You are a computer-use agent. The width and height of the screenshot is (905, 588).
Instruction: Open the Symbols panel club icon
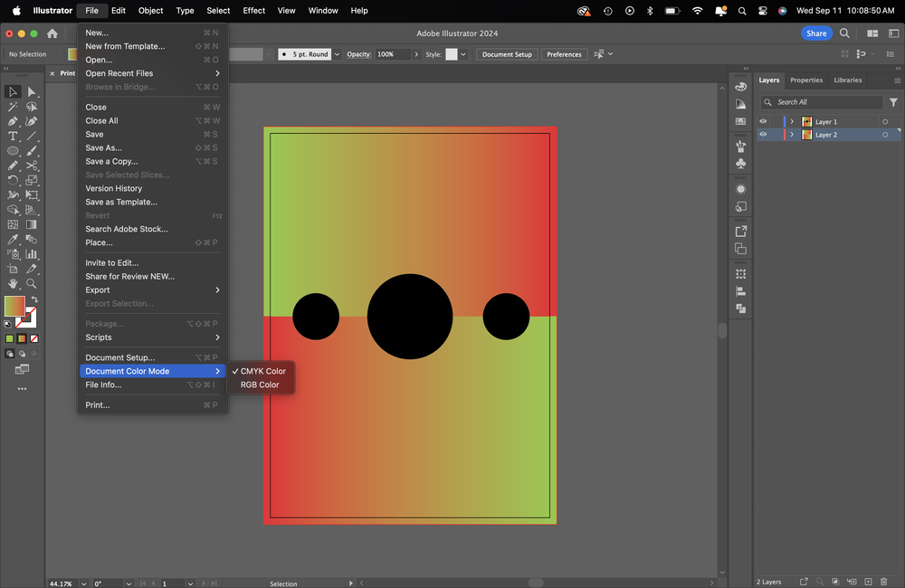tap(741, 164)
